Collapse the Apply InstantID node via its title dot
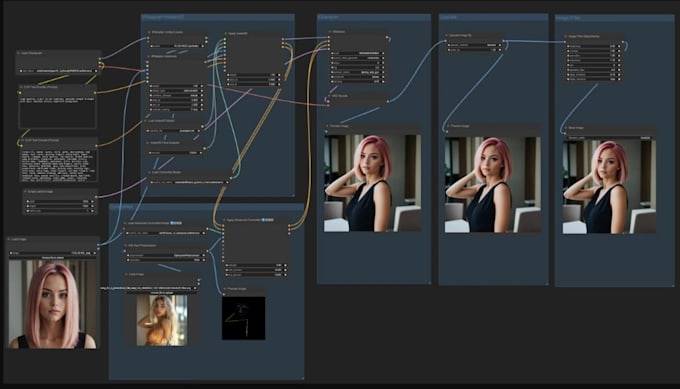 [226, 33]
